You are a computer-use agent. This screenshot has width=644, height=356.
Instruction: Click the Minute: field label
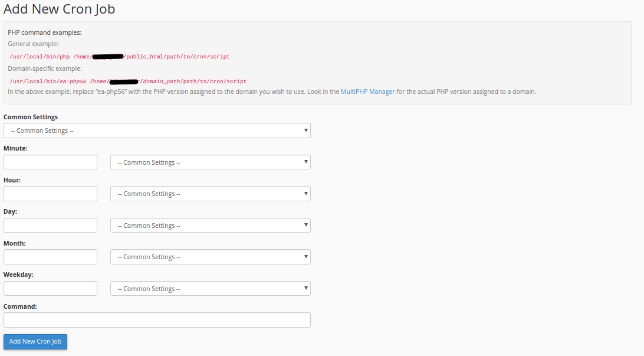[x=15, y=148]
